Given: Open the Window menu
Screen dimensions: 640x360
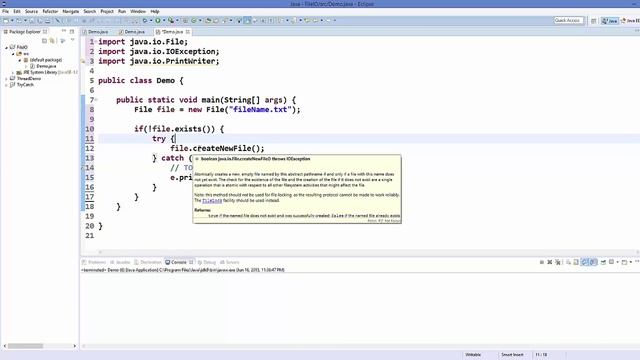Looking at the screenshot, I should (138, 11).
